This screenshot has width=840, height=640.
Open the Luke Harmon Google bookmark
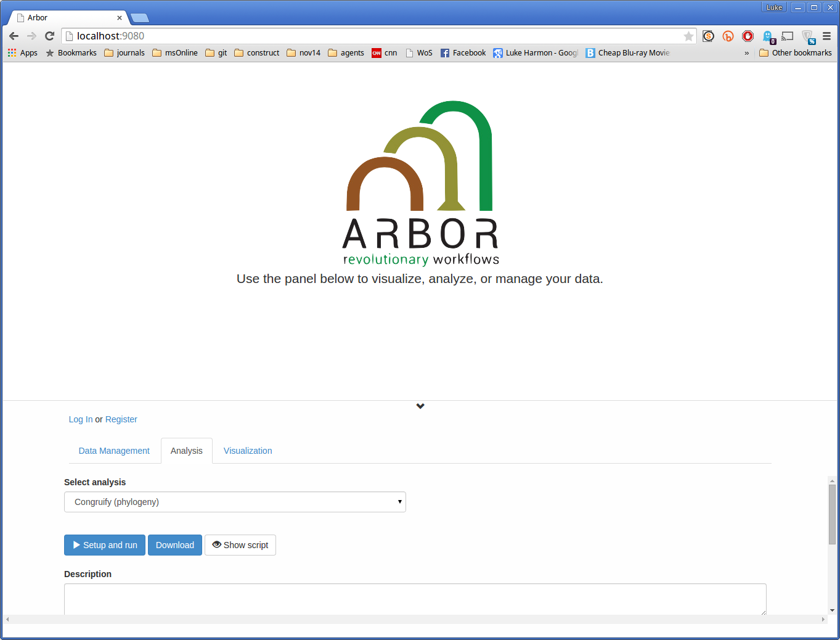click(x=536, y=53)
